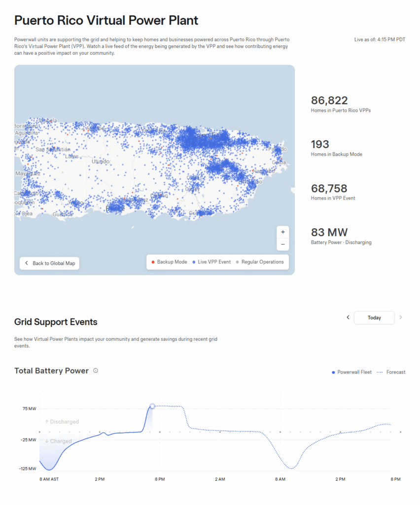The height and width of the screenshot is (505, 420).
Task: Select the Live VPP Event legend label
Action: 214,262
